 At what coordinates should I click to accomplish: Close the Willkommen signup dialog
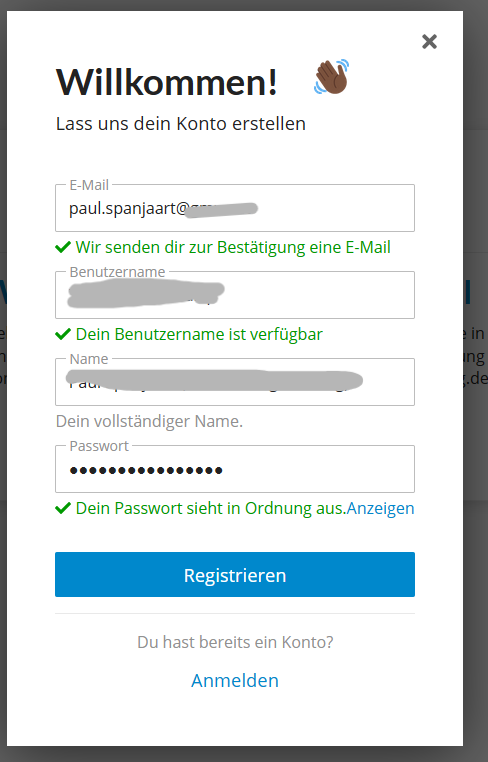pyautogui.click(x=429, y=42)
